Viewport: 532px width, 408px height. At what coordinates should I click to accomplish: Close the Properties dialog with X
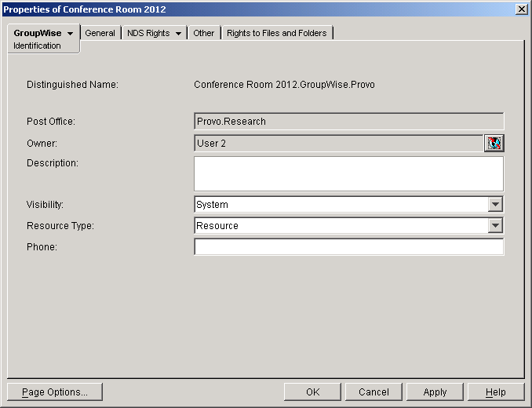[521, 9]
